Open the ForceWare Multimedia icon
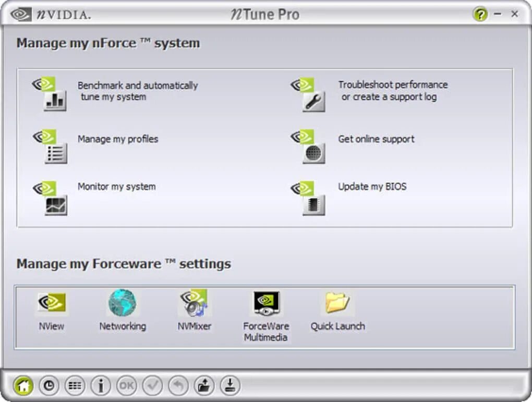532x402 pixels. pos(267,302)
